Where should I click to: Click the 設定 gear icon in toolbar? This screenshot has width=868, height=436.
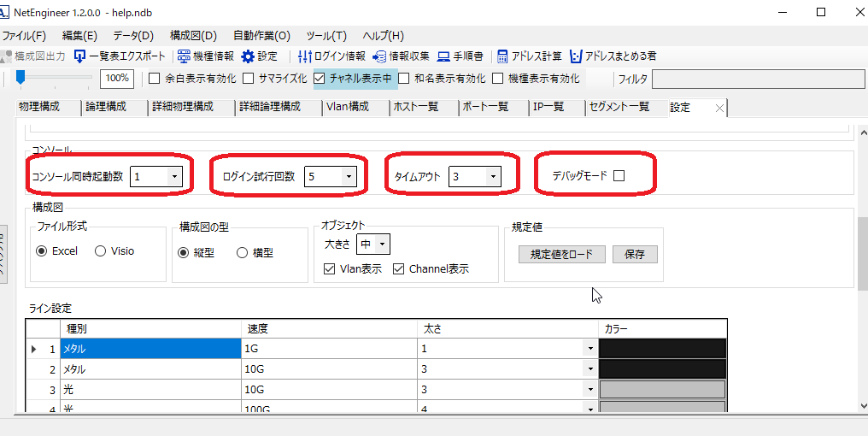pos(248,56)
